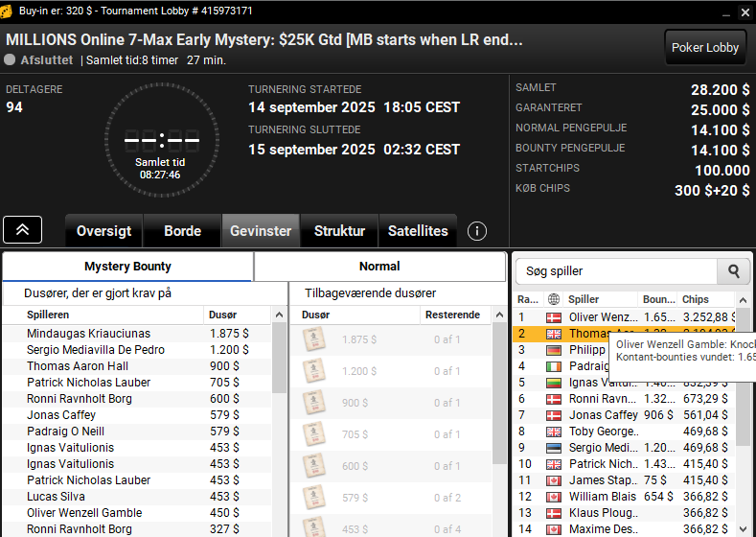Collapse the header with double-chevron button
This screenshot has height=537, width=756.
click(23, 229)
